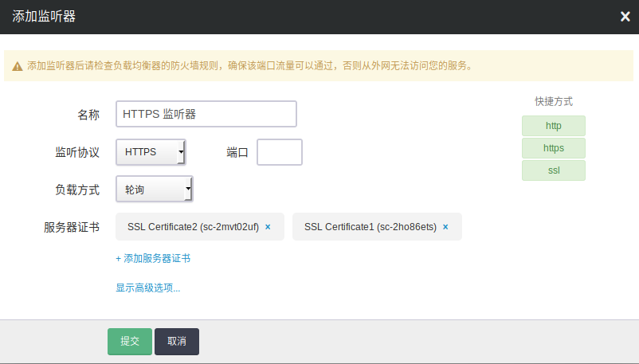
Task: Click the 端口 label
Action: point(237,153)
